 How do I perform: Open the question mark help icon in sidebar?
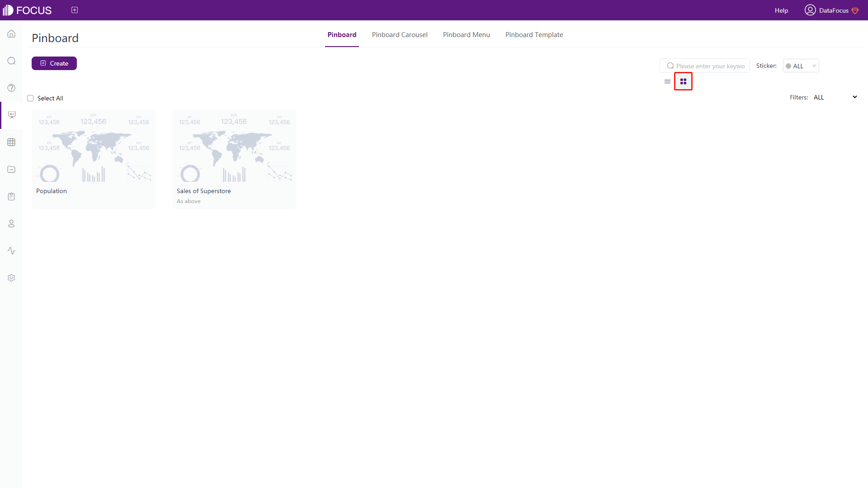point(11,88)
